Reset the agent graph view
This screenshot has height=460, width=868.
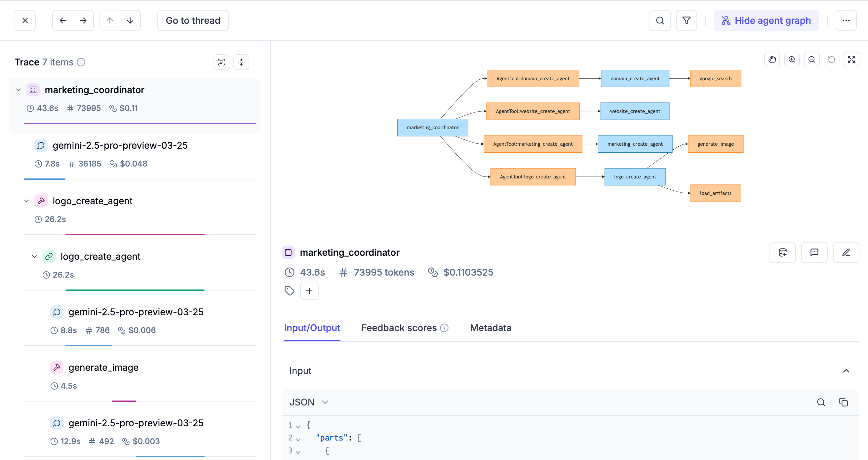point(832,59)
